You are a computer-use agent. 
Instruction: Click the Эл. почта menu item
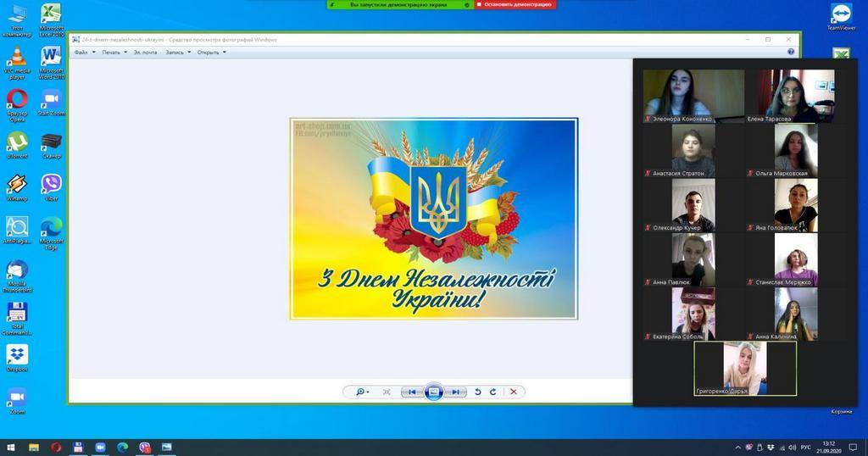tap(145, 52)
